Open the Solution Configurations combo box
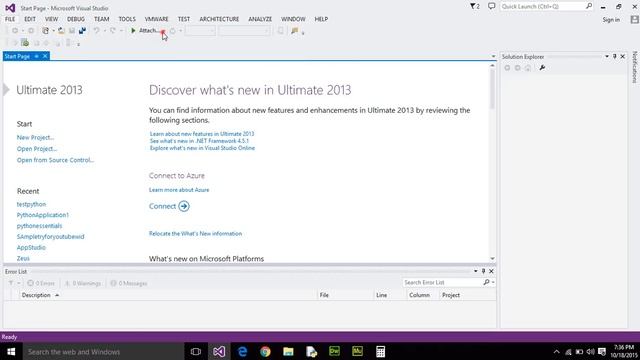The width and height of the screenshot is (640, 360). (200, 31)
